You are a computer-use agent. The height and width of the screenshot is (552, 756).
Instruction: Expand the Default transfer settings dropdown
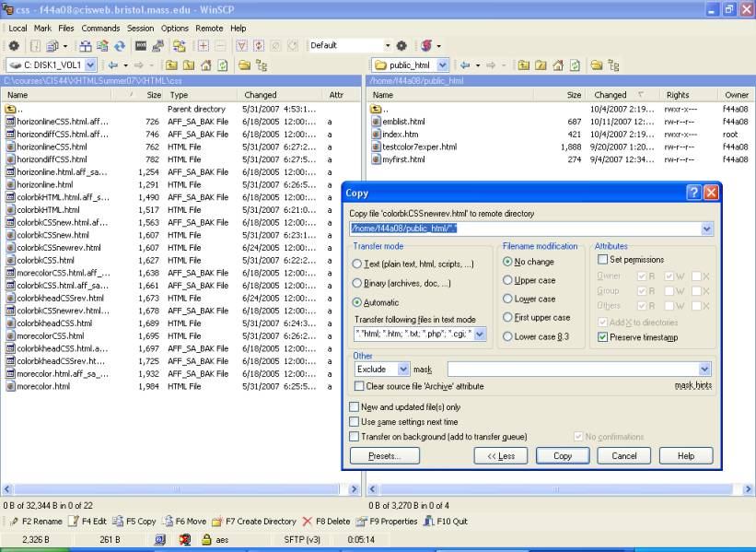coord(388,46)
